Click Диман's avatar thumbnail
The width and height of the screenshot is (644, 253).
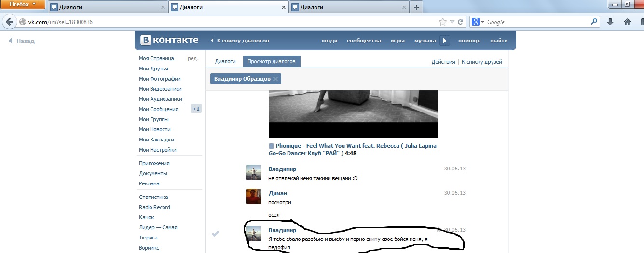(254, 197)
